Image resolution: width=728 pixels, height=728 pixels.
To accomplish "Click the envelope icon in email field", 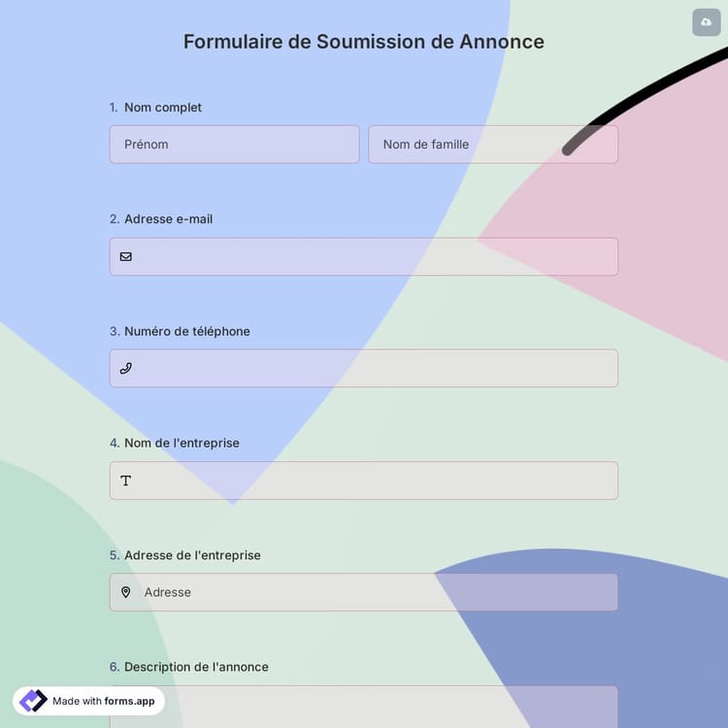I will pyautogui.click(x=126, y=256).
